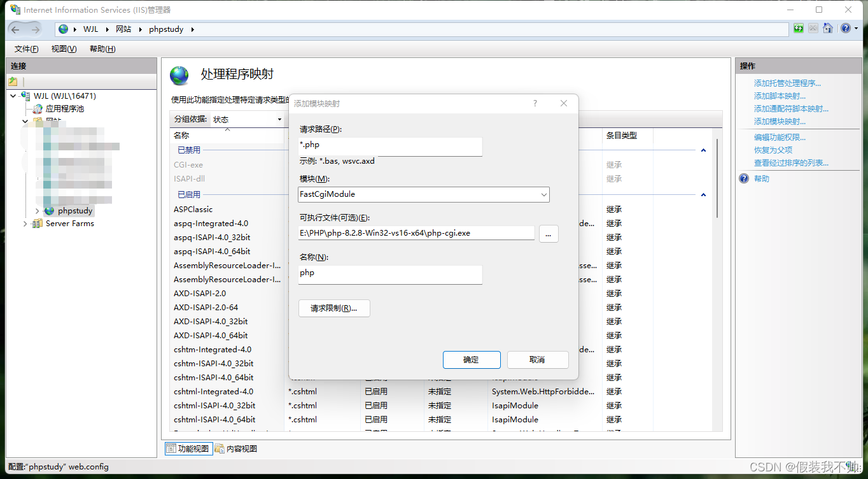Click 确定 button in dialog
868x479 pixels.
point(472,360)
